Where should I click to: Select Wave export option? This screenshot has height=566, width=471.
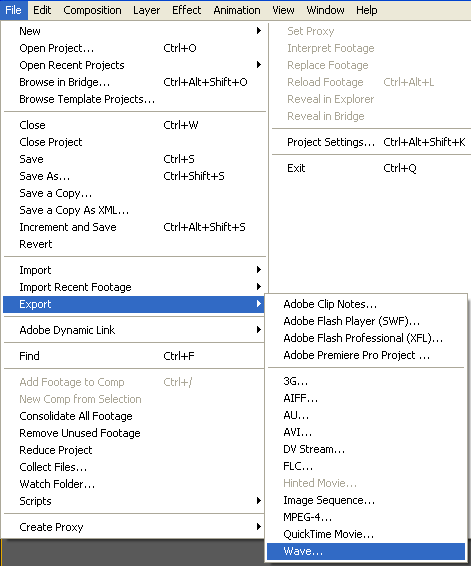366,551
